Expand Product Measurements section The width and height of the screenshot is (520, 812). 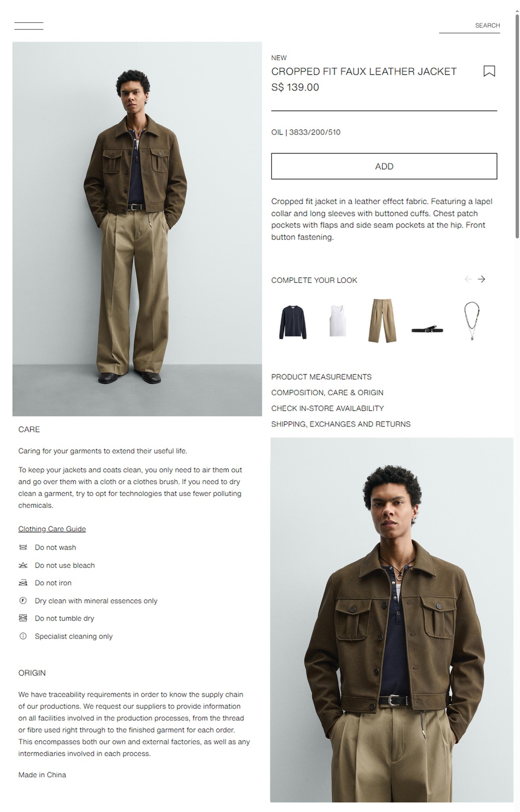pos(321,377)
